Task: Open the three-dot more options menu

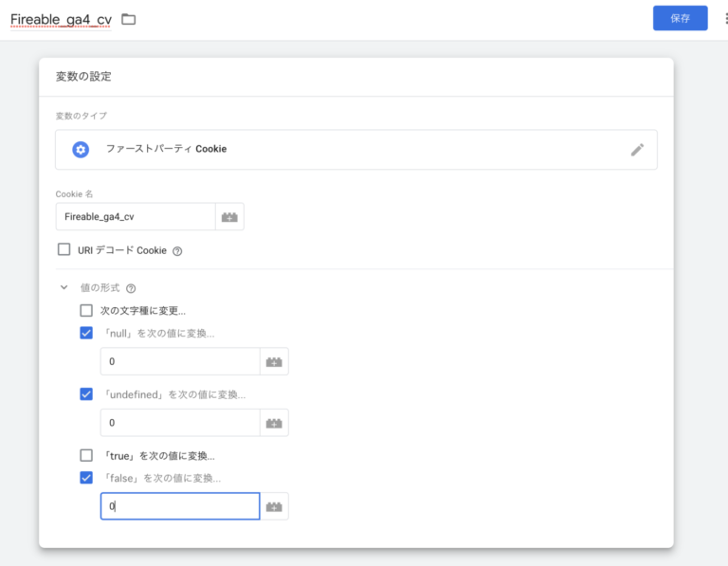Action: point(724,18)
